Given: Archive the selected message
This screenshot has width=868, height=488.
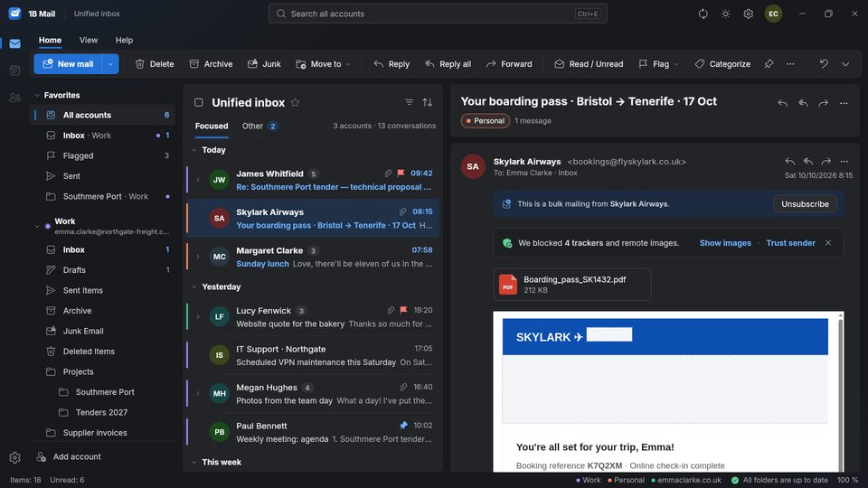Looking at the screenshot, I should pos(211,64).
